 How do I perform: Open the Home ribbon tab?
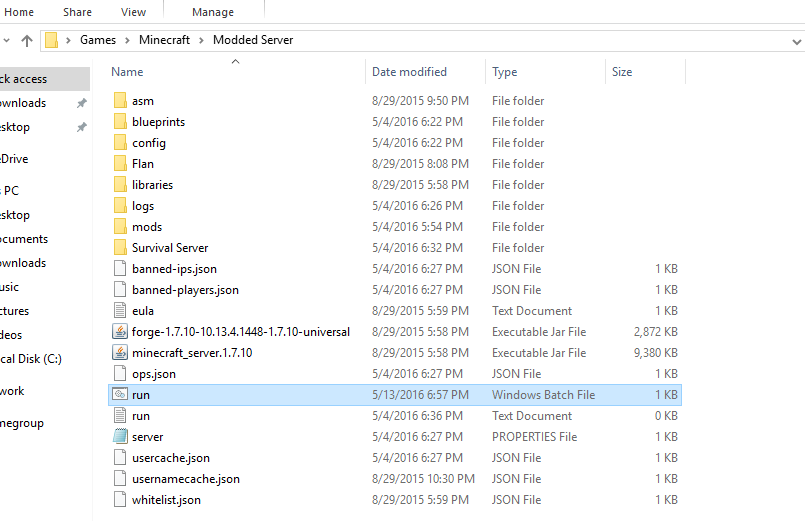coord(18,12)
